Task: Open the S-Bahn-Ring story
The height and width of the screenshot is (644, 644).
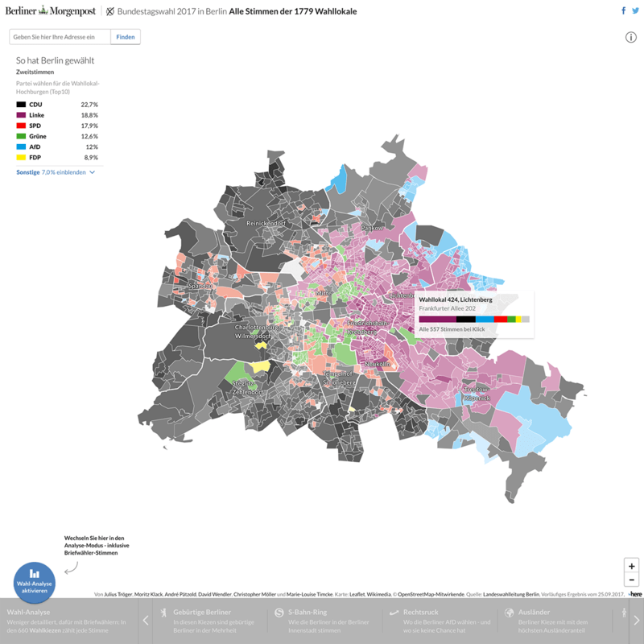Action: [x=324, y=619]
